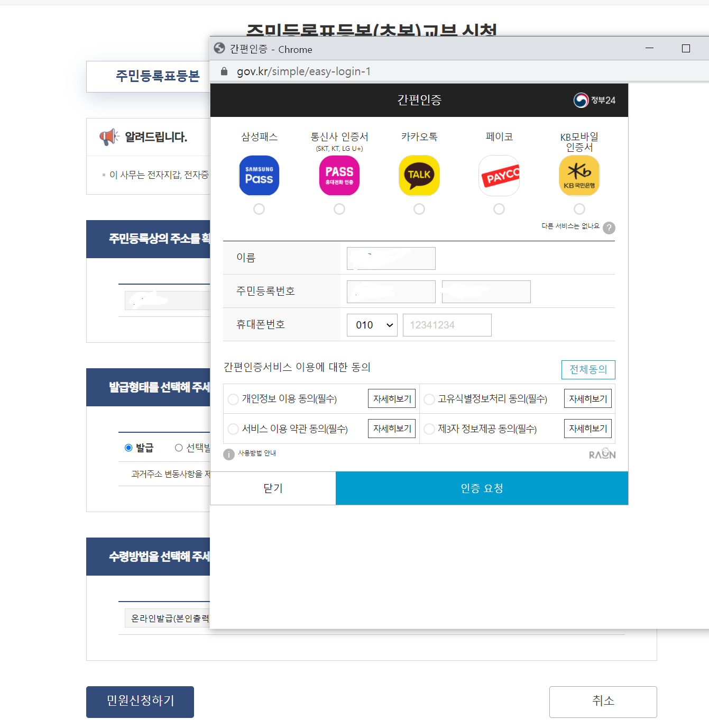
Task: Click the address input field in background page
Action: pyautogui.click(x=167, y=300)
